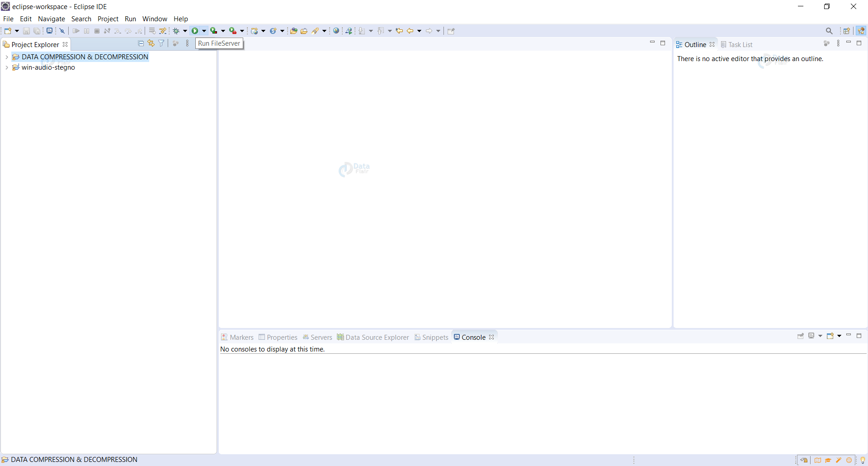Click the Tutorials graduation cap status icon
868x466 pixels.
828,460
